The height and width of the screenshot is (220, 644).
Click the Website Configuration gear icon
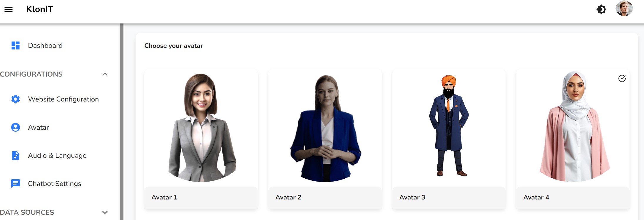[16, 99]
